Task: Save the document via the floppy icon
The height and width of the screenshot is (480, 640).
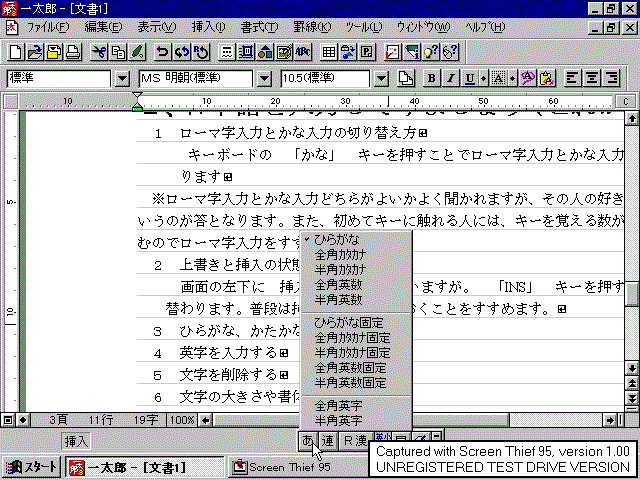Action: [54, 52]
